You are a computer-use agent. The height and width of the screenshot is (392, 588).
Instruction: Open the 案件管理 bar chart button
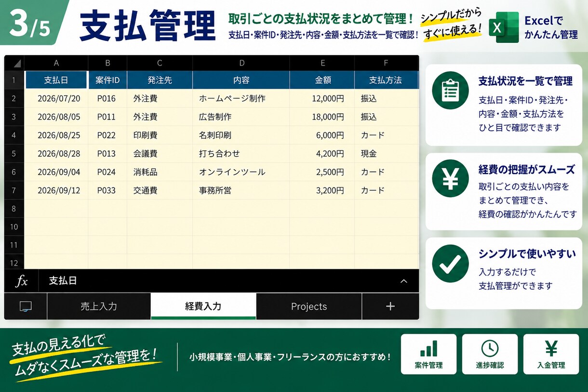tap(428, 354)
